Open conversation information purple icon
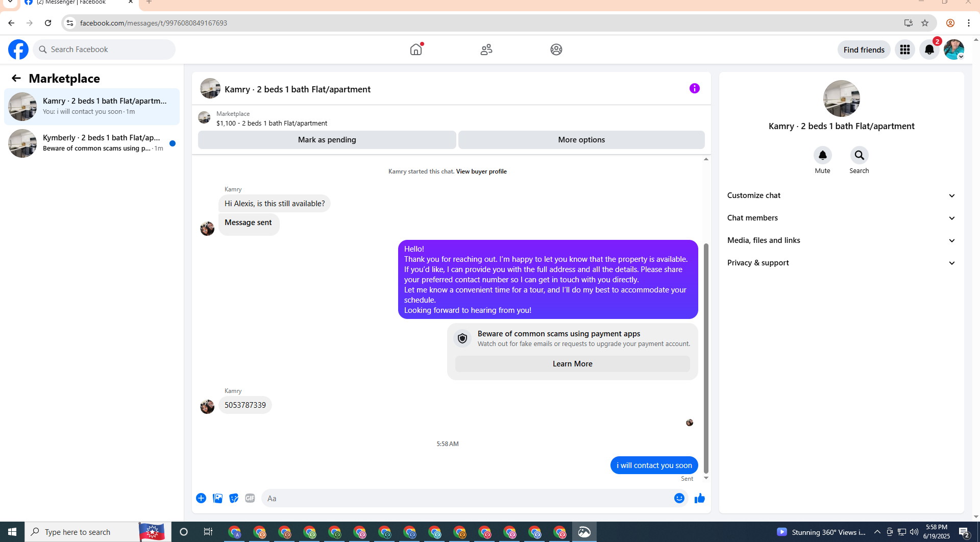The height and width of the screenshot is (542, 980). point(695,88)
